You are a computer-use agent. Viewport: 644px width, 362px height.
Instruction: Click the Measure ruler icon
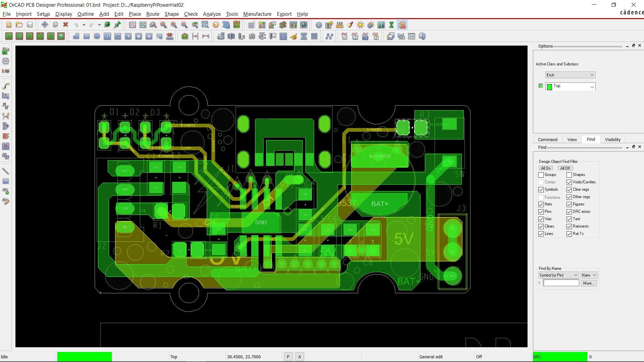pos(340,25)
